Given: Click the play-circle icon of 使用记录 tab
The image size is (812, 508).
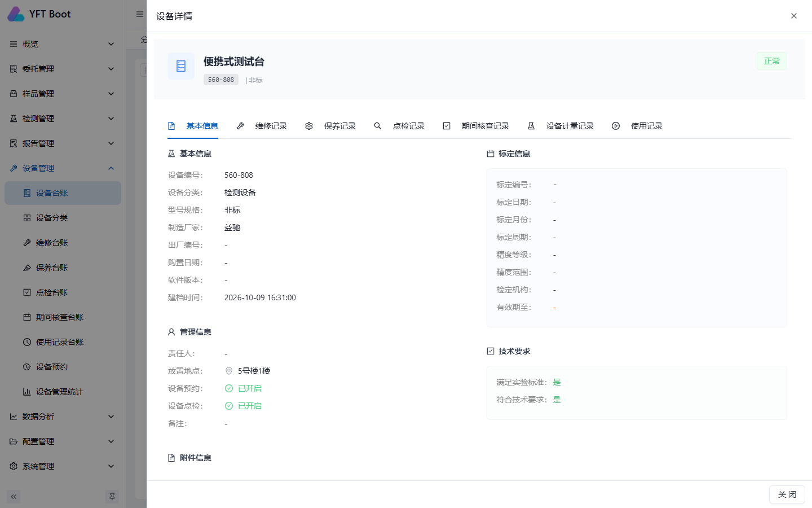Looking at the screenshot, I should pyautogui.click(x=616, y=126).
